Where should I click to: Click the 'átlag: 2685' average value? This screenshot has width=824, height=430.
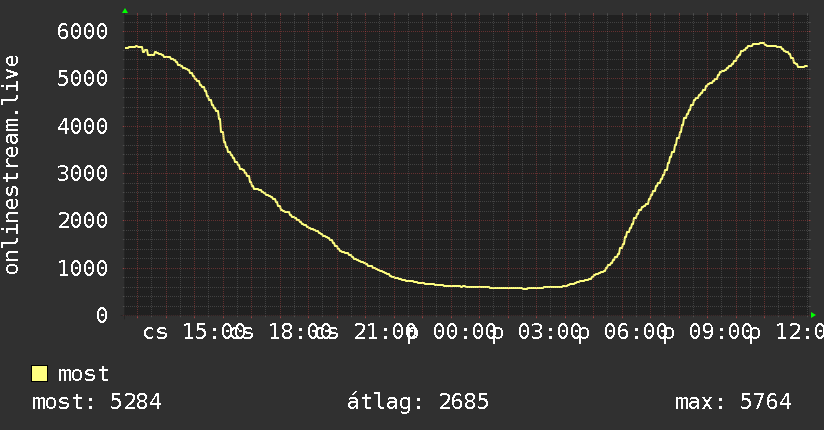pyautogui.click(x=418, y=402)
